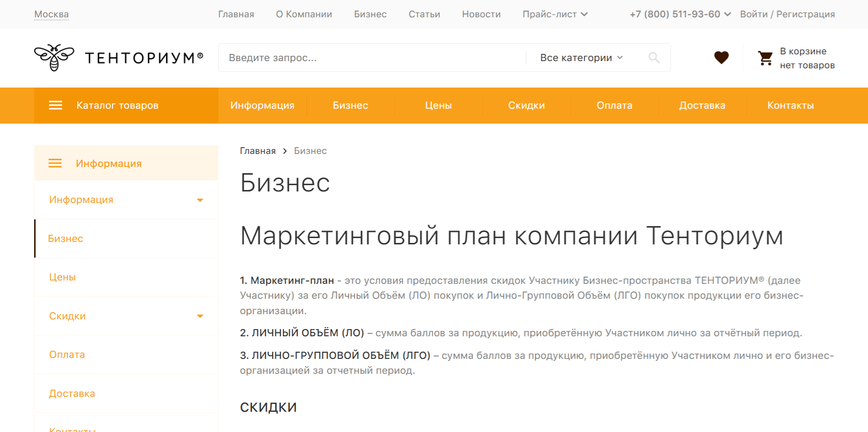Call link +7 (800) 511-93-60
868x432 pixels.
pos(675,14)
